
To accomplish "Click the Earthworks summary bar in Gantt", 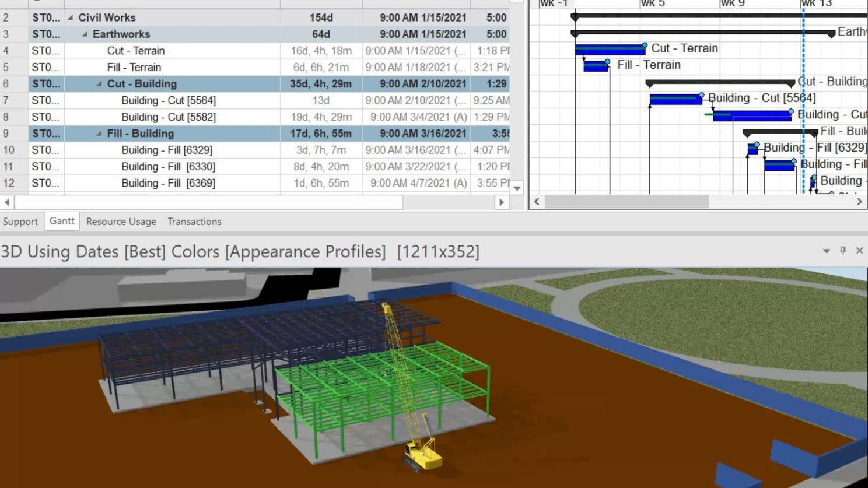I will point(703,33).
